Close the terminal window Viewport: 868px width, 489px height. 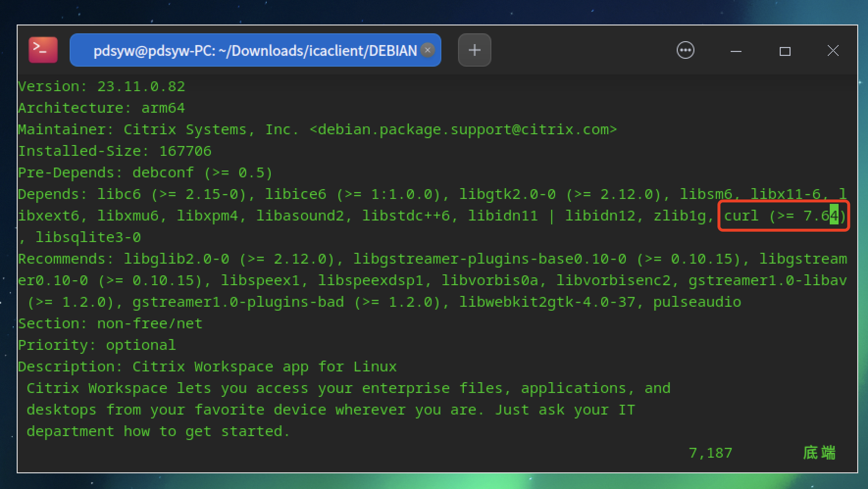pos(833,50)
